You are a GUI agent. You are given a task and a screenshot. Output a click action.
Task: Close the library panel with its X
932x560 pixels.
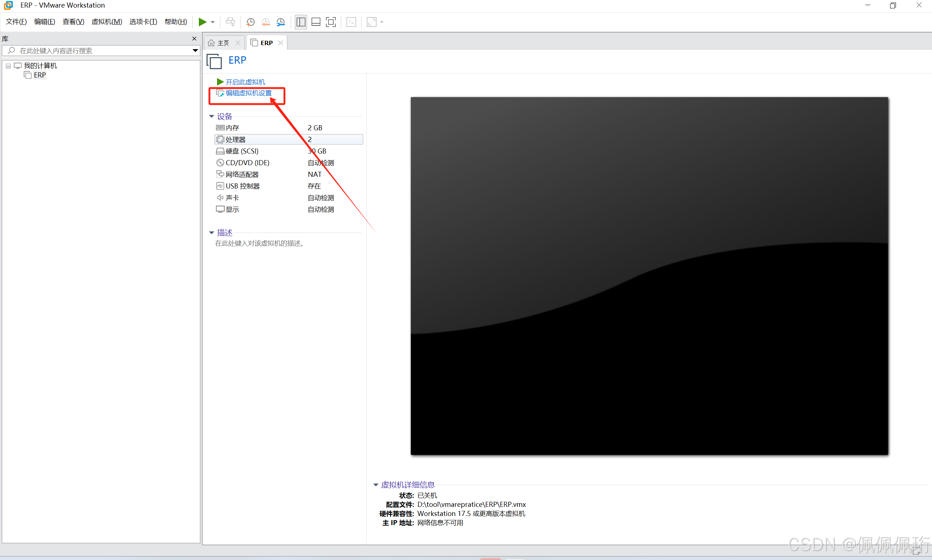[x=194, y=39]
